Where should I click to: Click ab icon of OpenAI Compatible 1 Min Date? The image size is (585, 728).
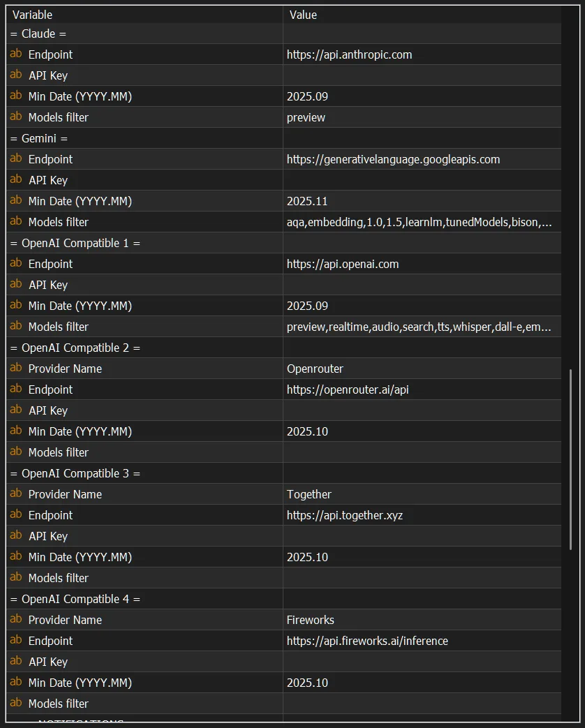16,305
